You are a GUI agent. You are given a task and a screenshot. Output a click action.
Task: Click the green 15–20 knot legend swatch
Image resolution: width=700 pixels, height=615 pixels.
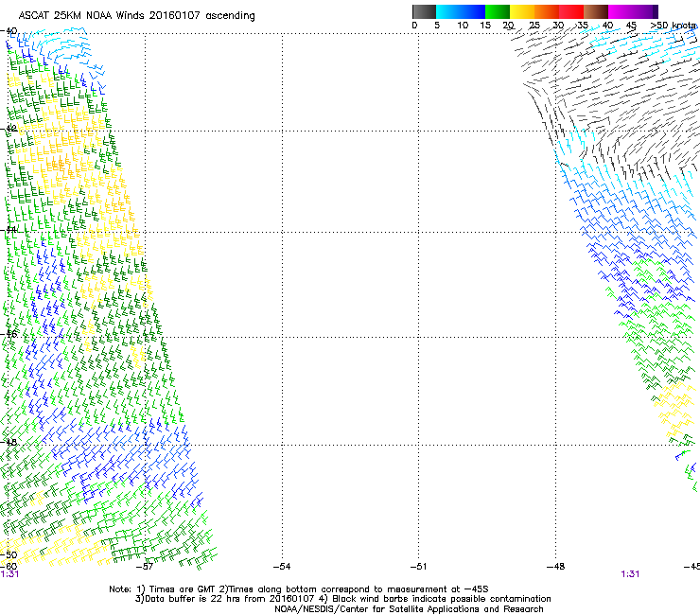[x=498, y=11]
